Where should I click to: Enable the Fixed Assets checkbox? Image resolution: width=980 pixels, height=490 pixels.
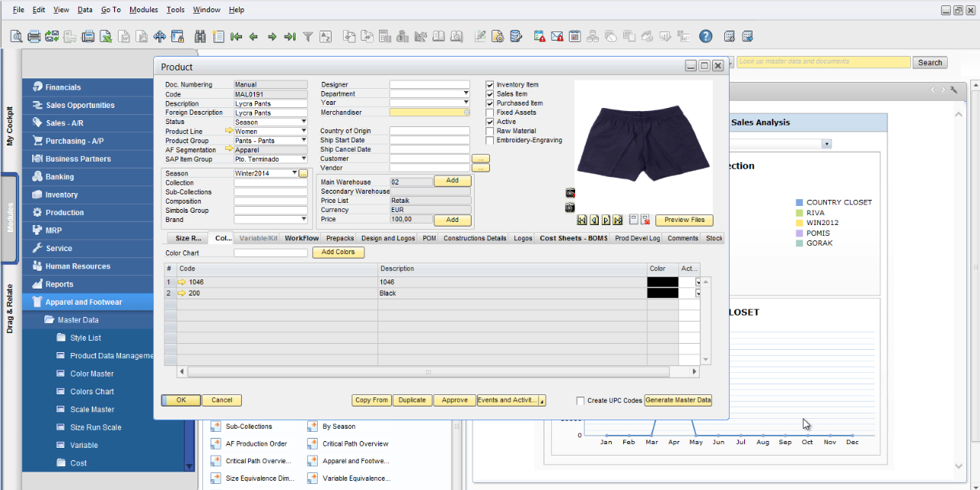click(490, 113)
